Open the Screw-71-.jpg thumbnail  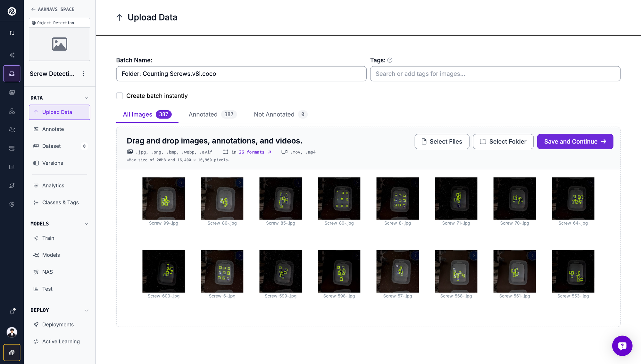[456, 199]
